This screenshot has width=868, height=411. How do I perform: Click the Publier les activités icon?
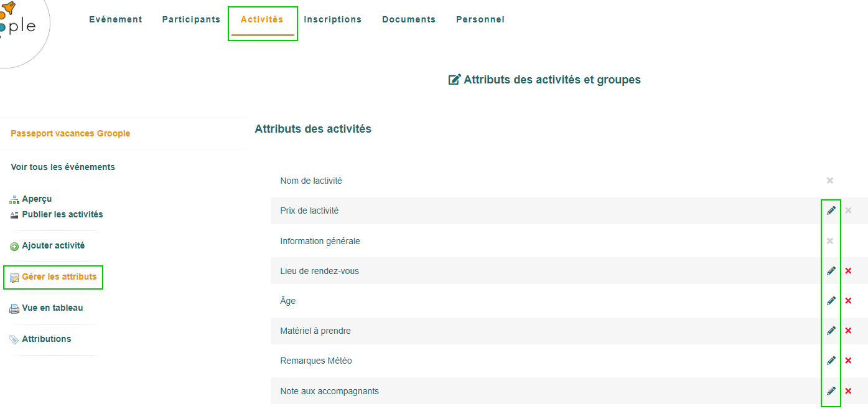click(x=14, y=215)
